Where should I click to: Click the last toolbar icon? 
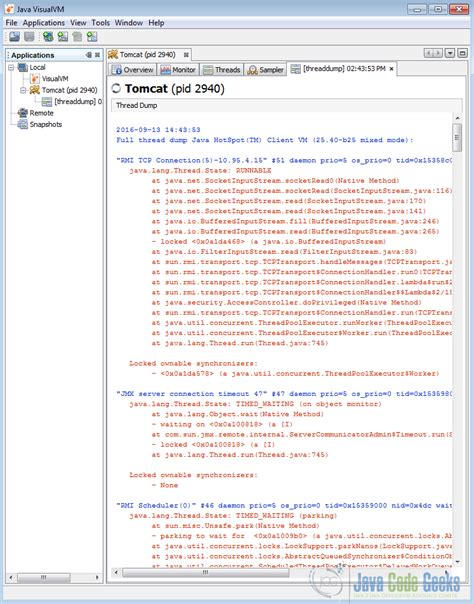pyautogui.click(x=92, y=37)
